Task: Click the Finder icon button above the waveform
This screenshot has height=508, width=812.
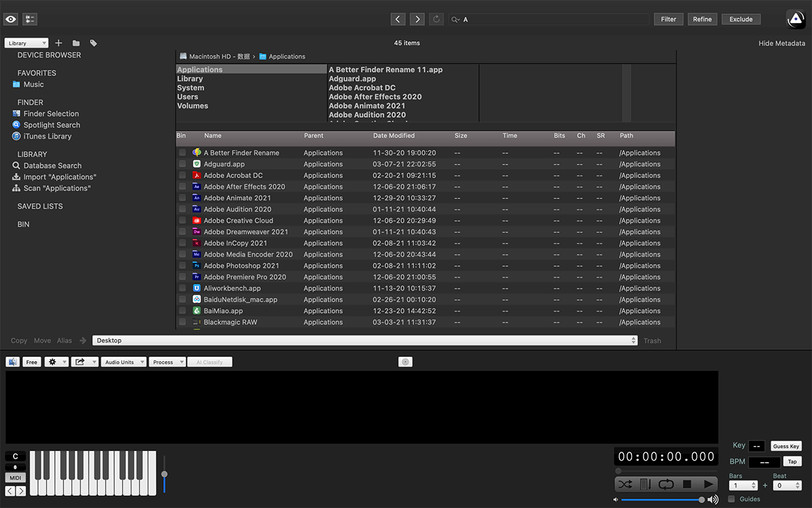Action: pos(12,362)
